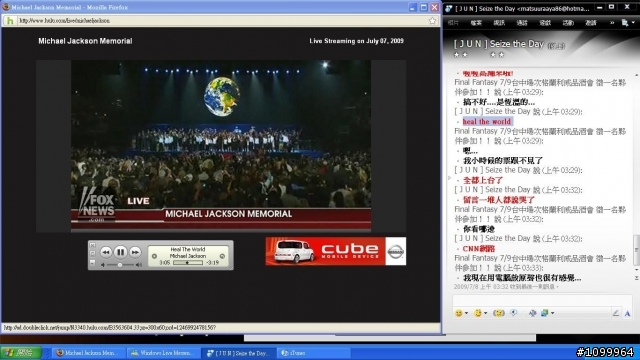Open the sixth Messenger menu item

click(x=568, y=23)
